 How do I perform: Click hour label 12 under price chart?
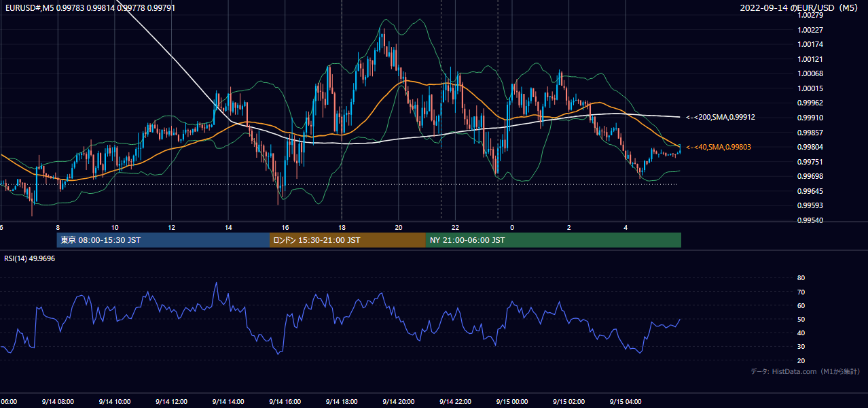coord(171,227)
